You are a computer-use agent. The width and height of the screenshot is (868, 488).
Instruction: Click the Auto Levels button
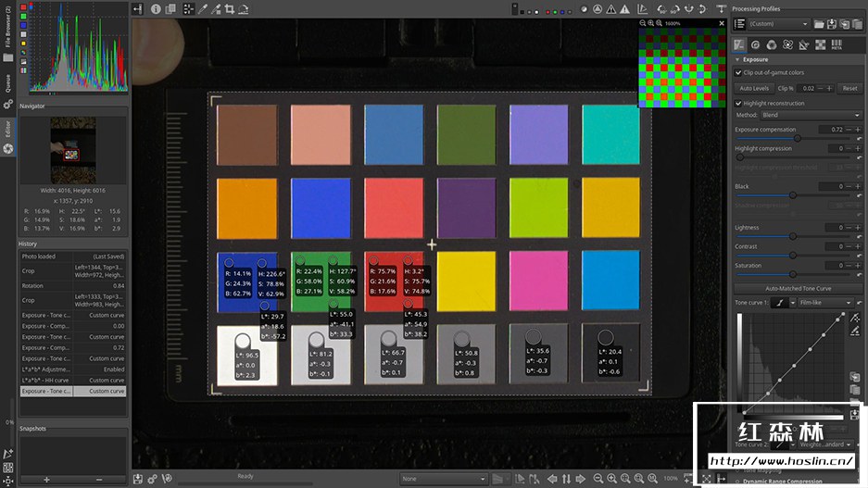point(754,88)
